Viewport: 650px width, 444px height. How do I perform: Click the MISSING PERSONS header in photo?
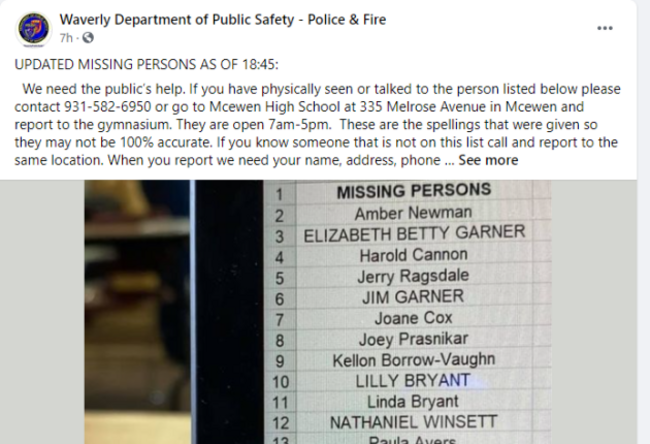click(414, 191)
